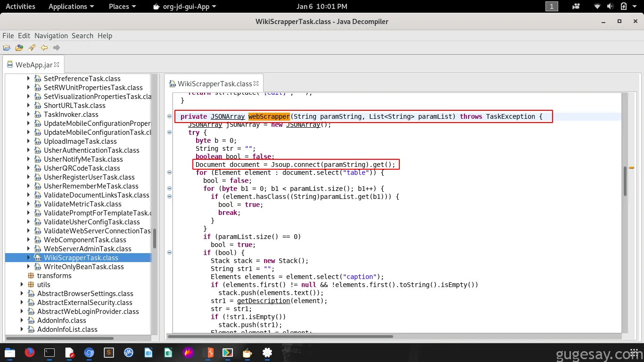Collapse the if (bool) block fold toggle
Image resolution: width=644 pixels, height=362 pixels.
point(170,253)
